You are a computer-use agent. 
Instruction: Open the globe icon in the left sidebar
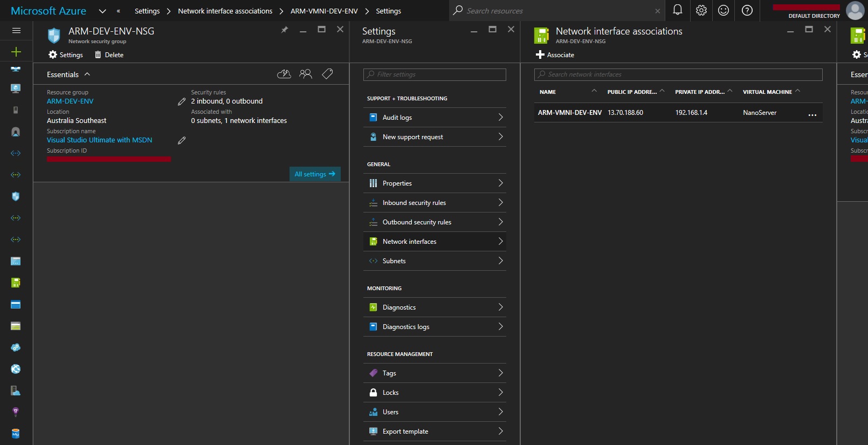pos(16,369)
